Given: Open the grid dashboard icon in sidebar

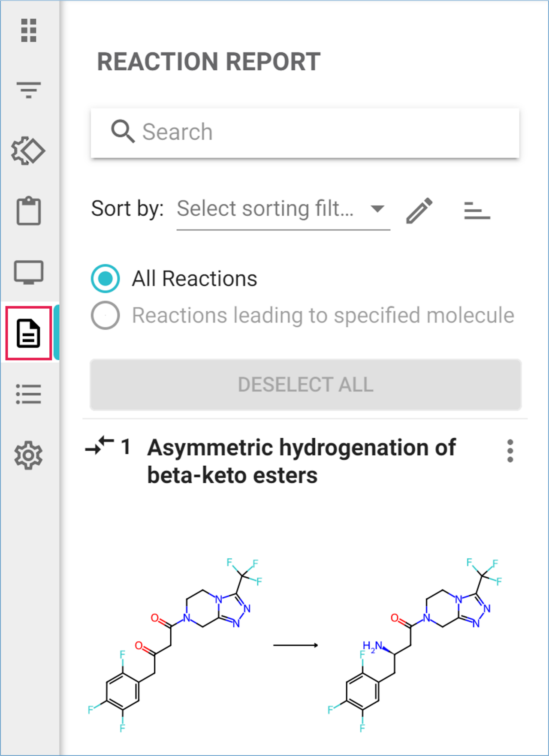Looking at the screenshot, I should click(x=29, y=30).
